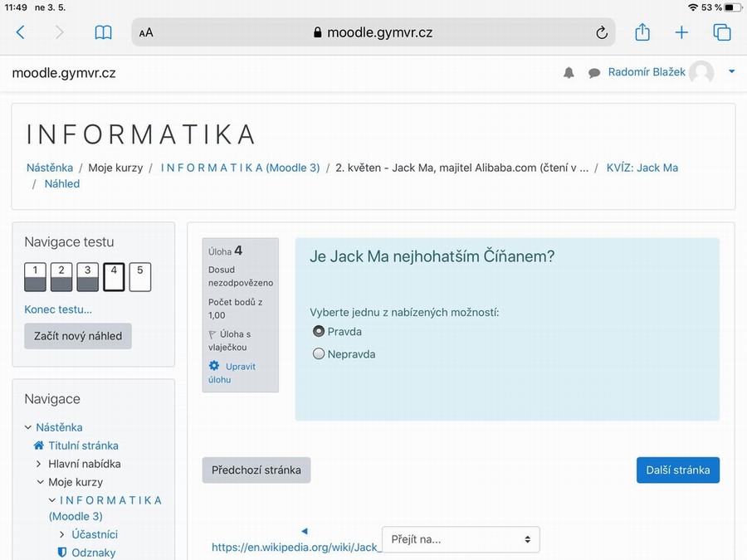Tap the battery indicator in status bar
747x560 pixels.
733,7
